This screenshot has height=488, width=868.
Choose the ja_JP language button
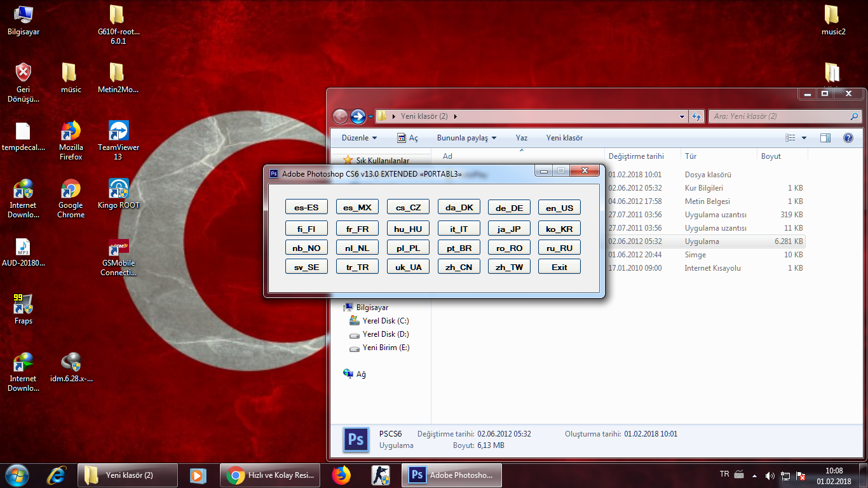(x=509, y=229)
